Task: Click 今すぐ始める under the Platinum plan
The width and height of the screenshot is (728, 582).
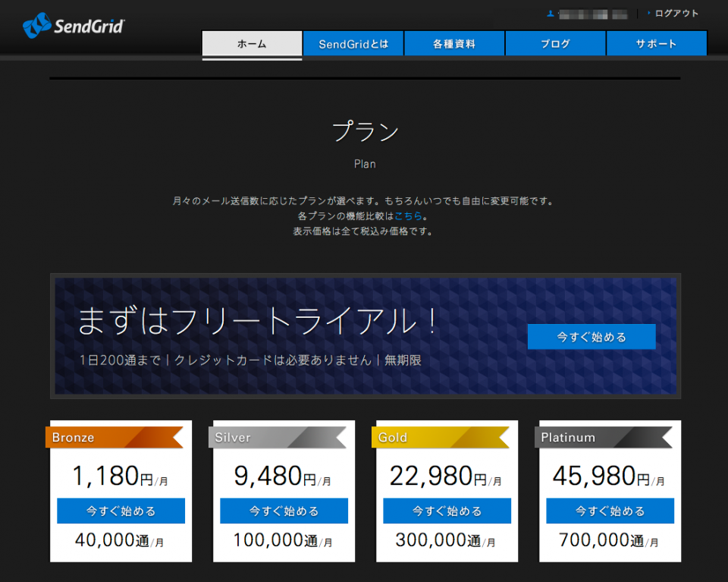Action: coord(610,511)
